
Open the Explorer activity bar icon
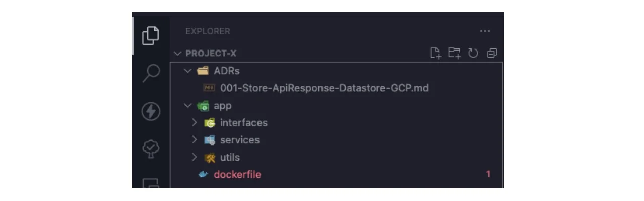[x=150, y=35]
